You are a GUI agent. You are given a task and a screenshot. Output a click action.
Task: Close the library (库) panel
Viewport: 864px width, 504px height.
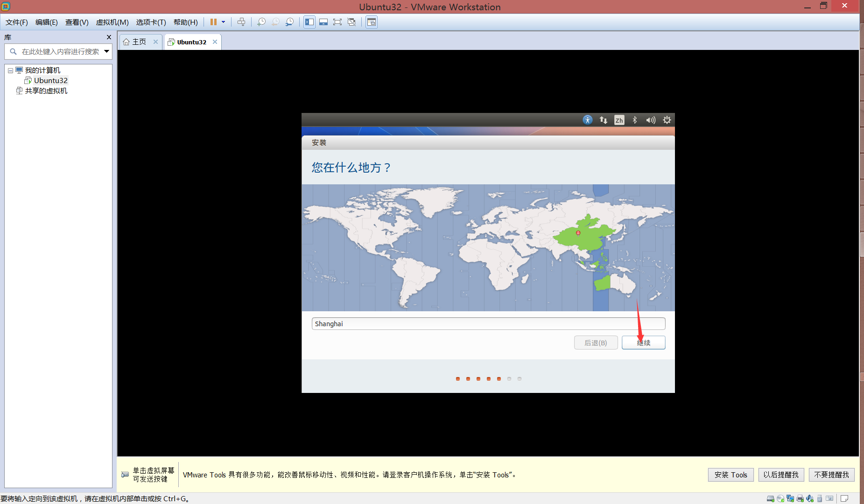coord(109,37)
